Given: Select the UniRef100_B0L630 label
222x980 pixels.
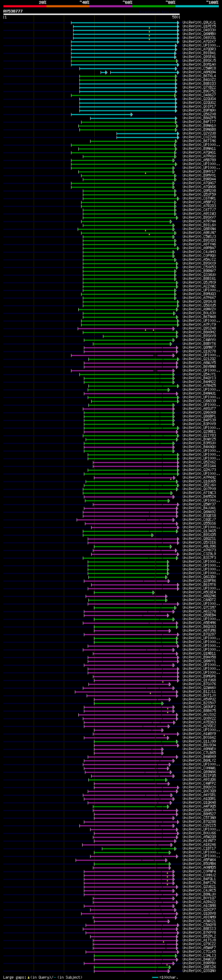Looking at the screenshot, I should [199, 313].
